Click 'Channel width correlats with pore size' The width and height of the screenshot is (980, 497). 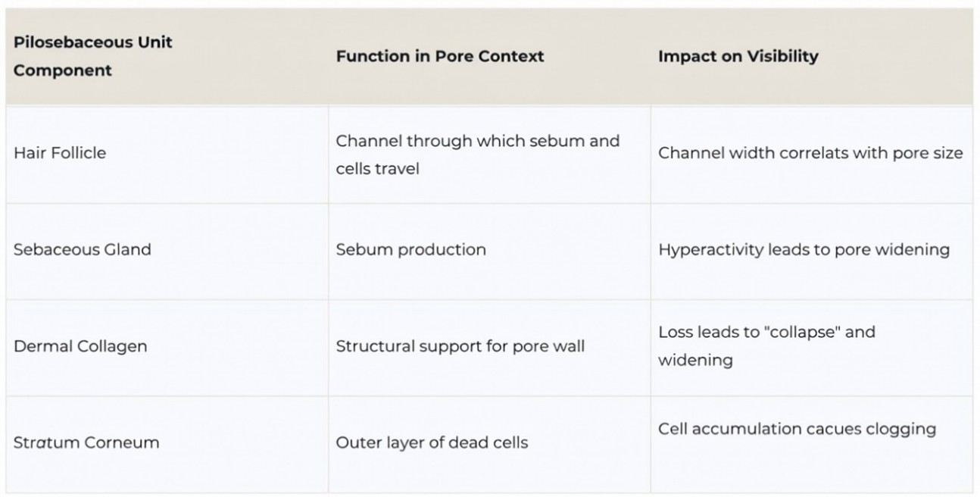pyautogui.click(x=810, y=153)
